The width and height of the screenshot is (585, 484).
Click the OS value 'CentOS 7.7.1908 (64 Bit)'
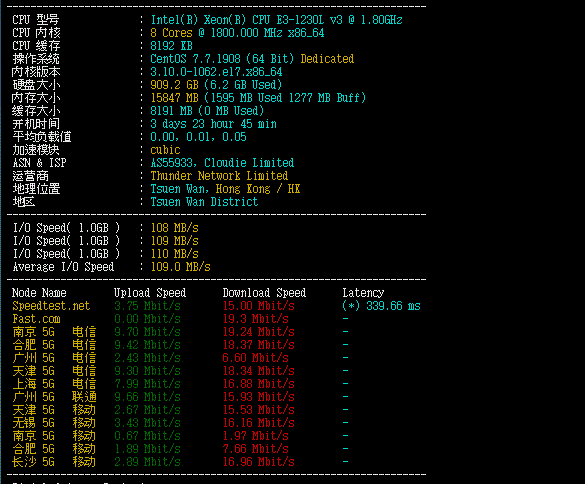coord(222,59)
